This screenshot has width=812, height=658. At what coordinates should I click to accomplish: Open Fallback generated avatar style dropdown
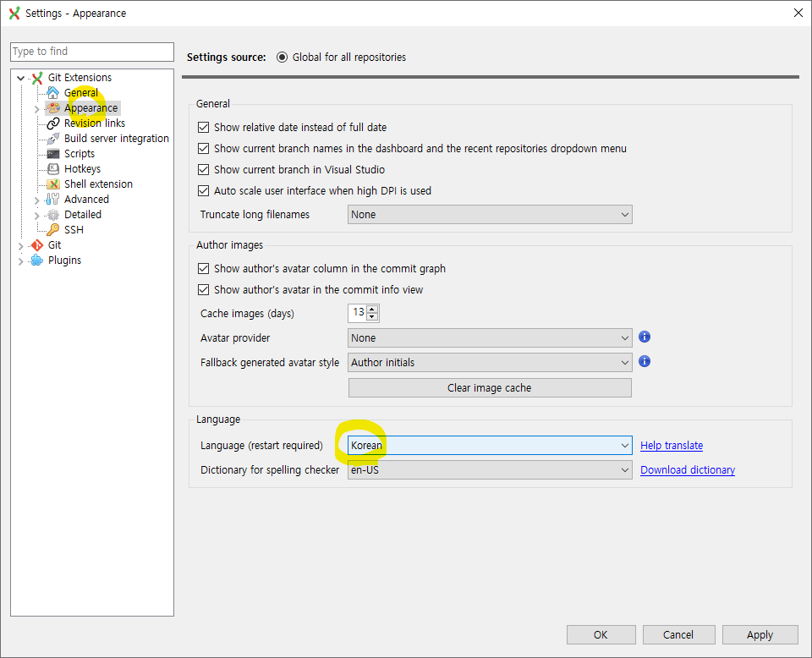(490, 362)
